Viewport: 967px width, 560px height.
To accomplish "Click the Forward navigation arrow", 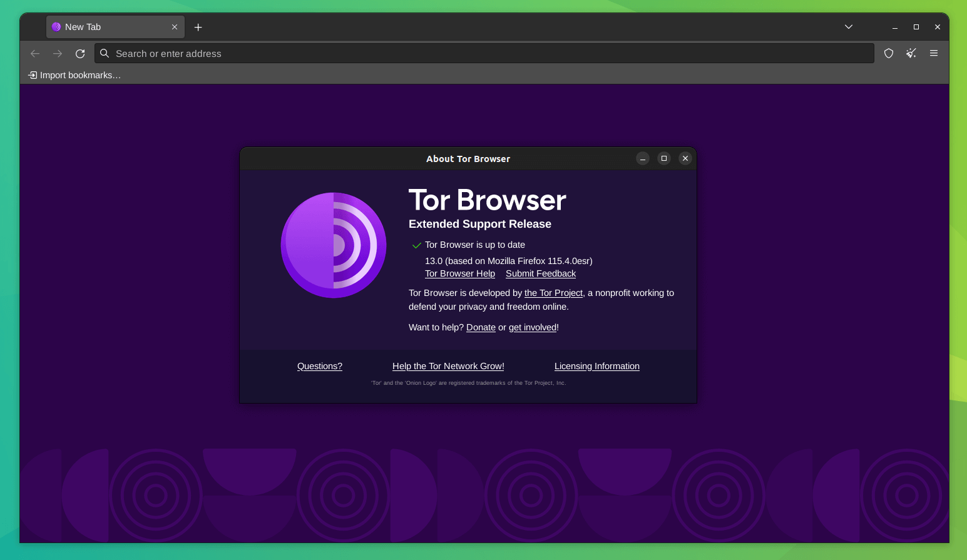I will 58,53.
